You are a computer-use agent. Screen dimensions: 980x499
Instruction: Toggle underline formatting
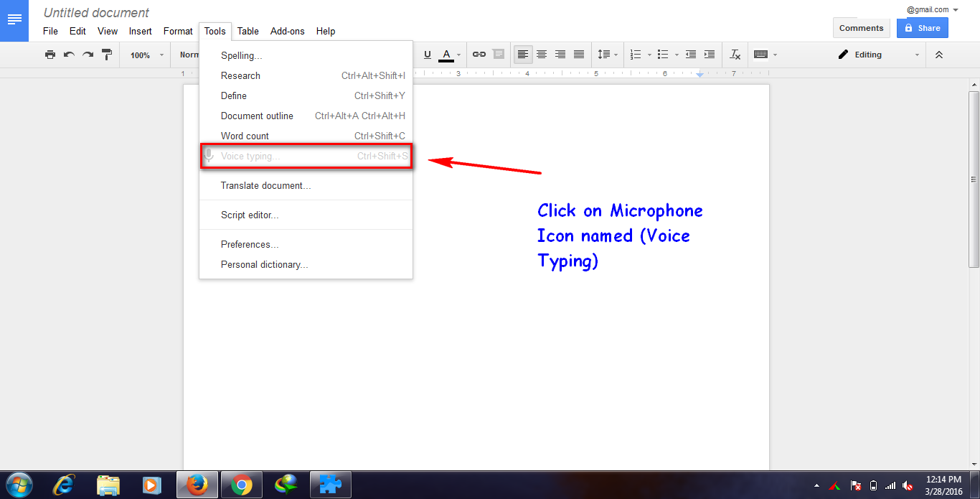click(x=427, y=54)
